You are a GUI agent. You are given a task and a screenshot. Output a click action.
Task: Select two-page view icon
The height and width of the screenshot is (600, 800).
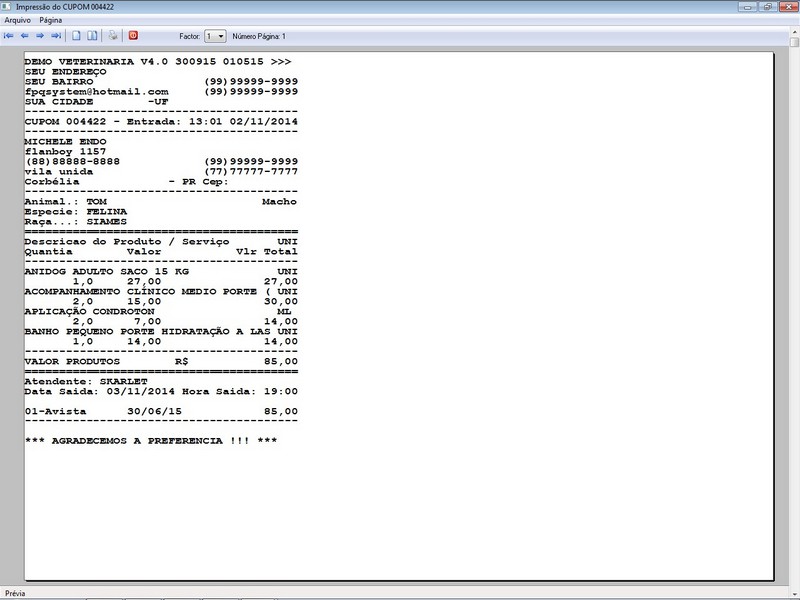pyautogui.click(x=92, y=36)
